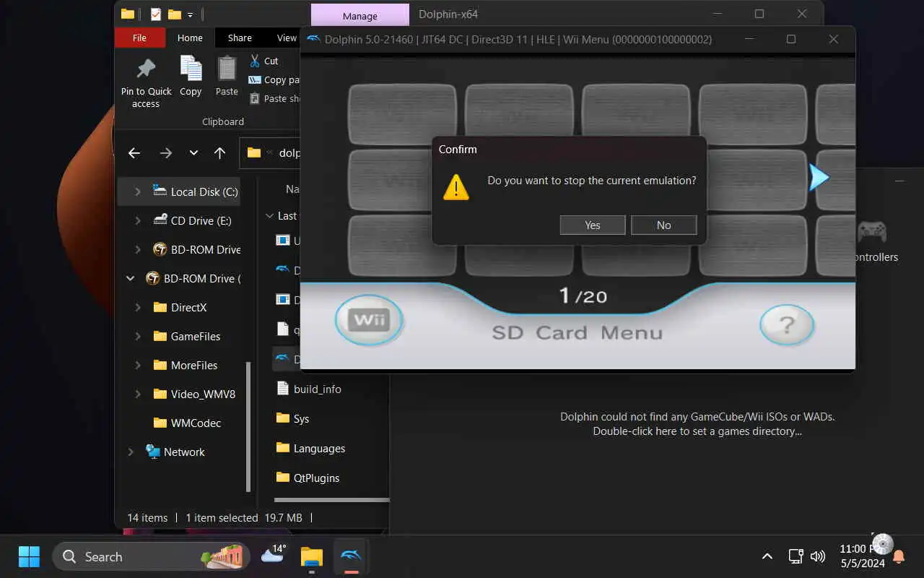Collapse the Last group header chevron
Image resolution: width=924 pixels, height=578 pixels.
[269, 215]
